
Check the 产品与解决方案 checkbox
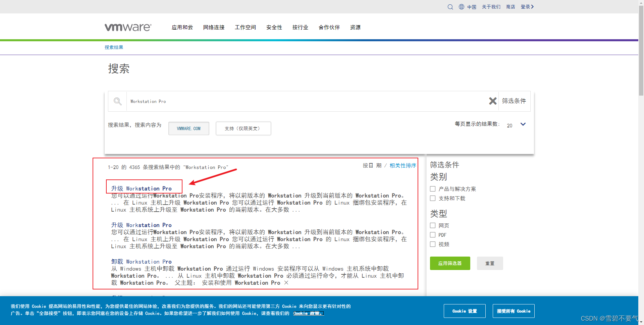point(433,189)
